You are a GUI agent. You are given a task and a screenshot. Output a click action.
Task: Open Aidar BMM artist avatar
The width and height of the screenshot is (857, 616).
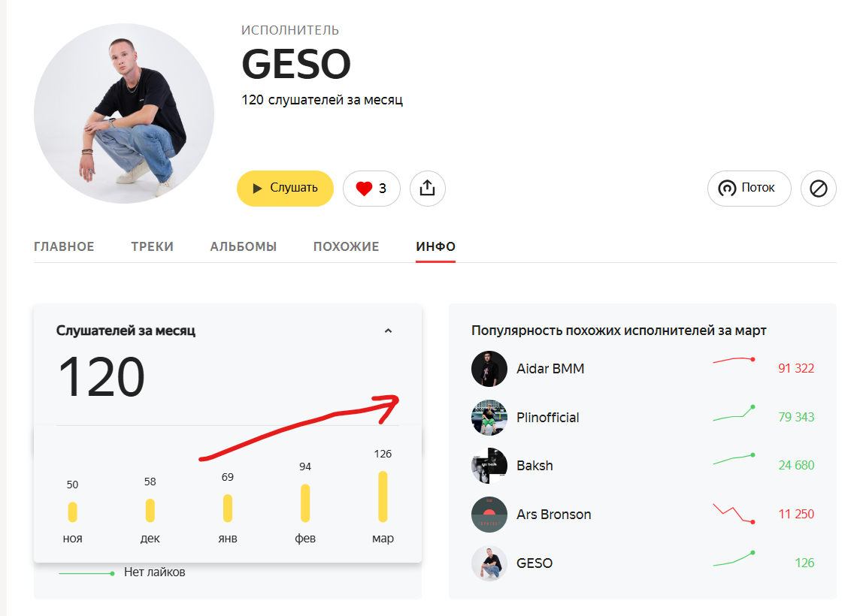coord(489,369)
